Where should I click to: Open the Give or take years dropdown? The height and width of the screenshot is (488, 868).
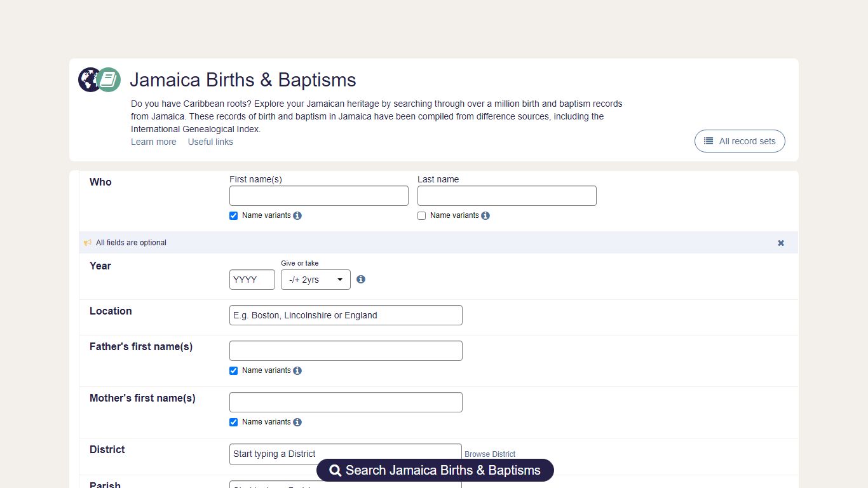pos(316,280)
